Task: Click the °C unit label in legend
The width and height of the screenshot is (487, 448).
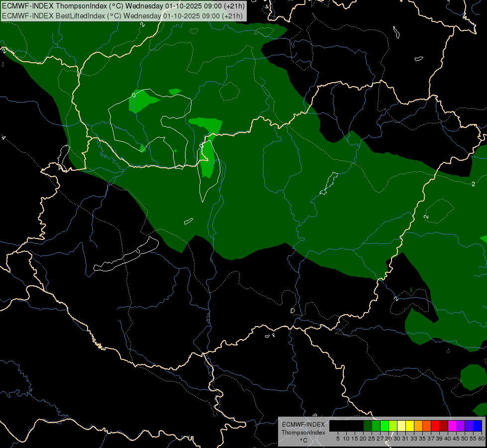Action: point(303,441)
